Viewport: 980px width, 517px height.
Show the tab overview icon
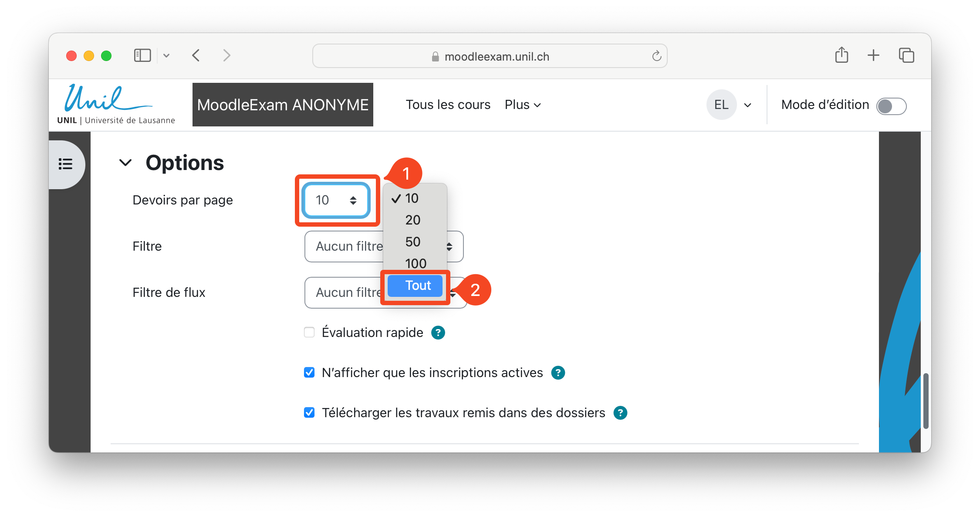[x=906, y=55]
